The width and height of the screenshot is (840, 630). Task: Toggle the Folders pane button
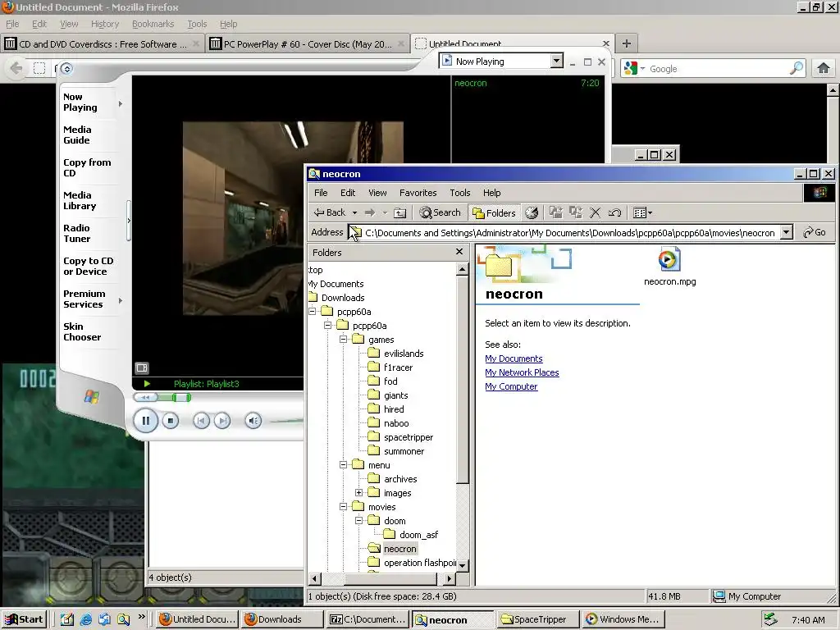(x=494, y=212)
